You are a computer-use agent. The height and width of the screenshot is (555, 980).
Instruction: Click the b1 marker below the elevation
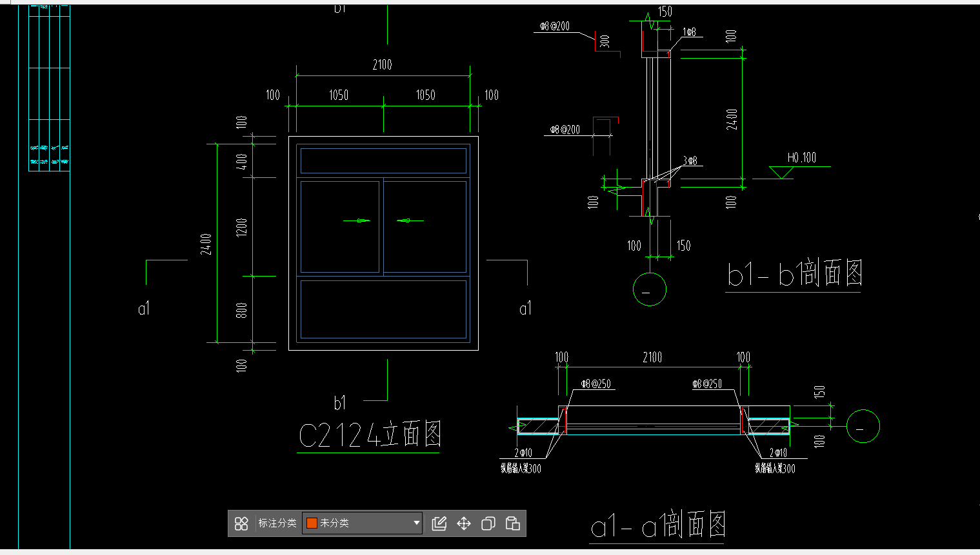pyautogui.click(x=340, y=403)
